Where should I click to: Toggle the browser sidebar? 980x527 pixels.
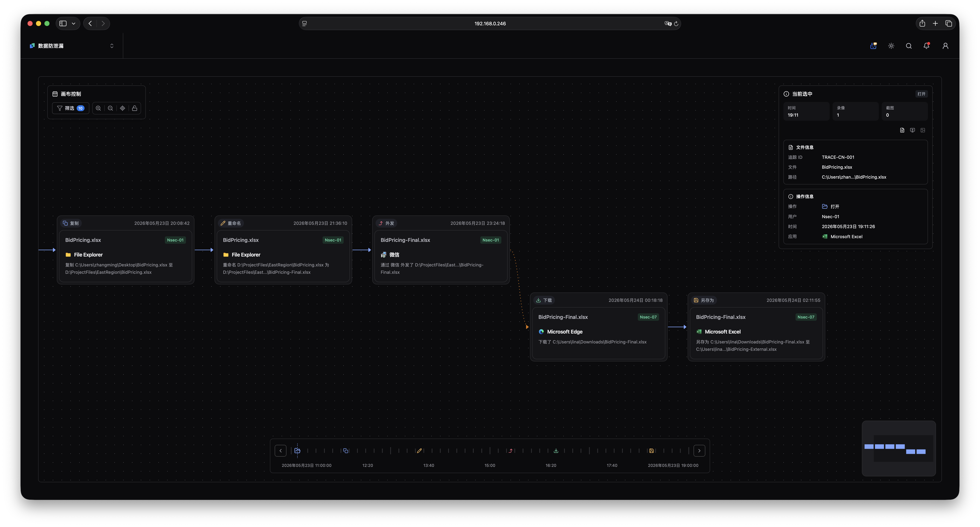coord(63,24)
